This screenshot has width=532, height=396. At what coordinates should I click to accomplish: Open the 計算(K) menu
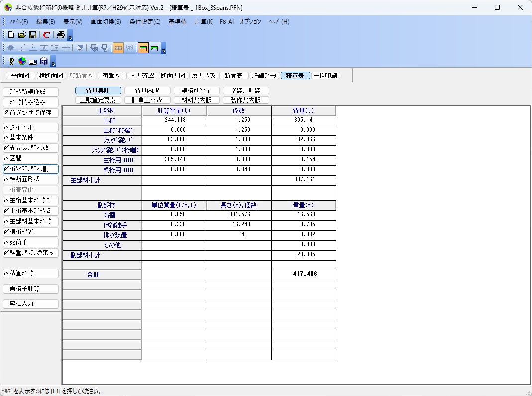pos(204,22)
